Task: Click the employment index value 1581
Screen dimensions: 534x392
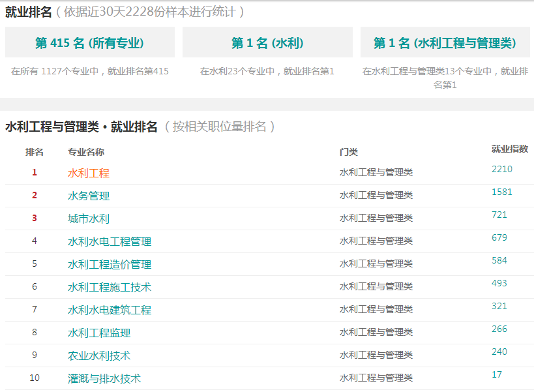Action: tap(502, 192)
